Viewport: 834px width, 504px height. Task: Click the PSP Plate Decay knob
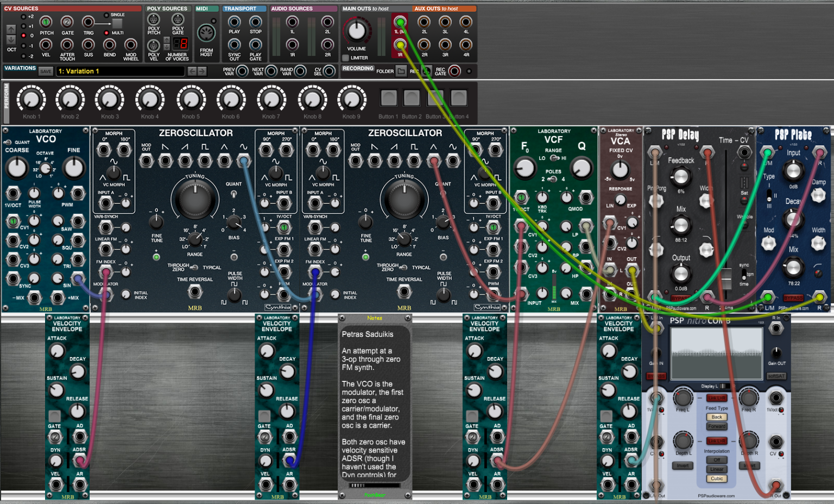pos(793,219)
